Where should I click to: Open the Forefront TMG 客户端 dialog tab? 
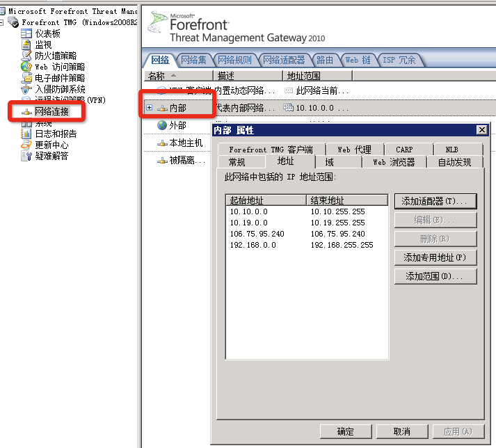click(271, 150)
